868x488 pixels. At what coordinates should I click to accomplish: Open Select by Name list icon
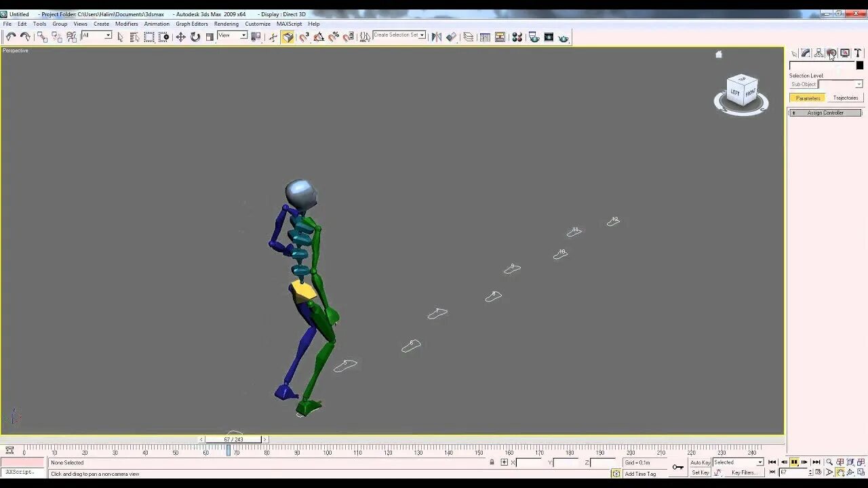[x=134, y=37]
